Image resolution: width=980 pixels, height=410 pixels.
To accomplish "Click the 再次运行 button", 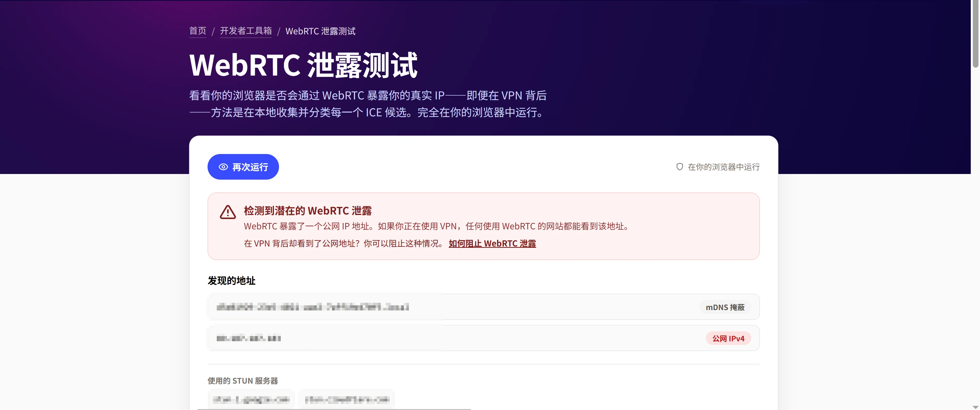I will point(243,167).
